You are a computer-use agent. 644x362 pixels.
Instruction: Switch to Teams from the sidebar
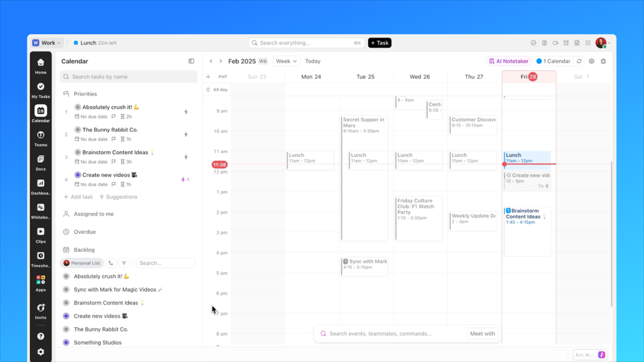[40, 139]
